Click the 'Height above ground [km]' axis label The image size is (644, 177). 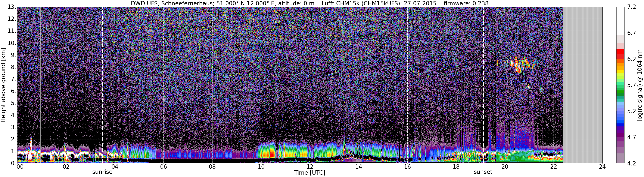pos(3,85)
